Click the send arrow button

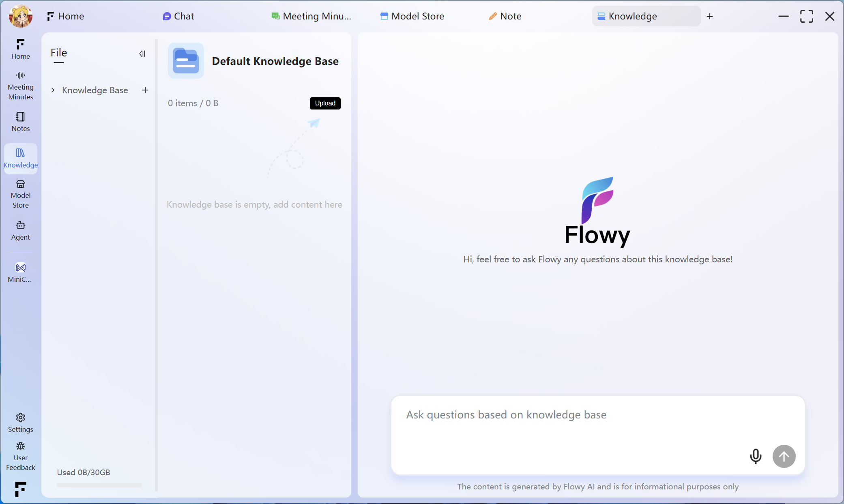coord(784,456)
